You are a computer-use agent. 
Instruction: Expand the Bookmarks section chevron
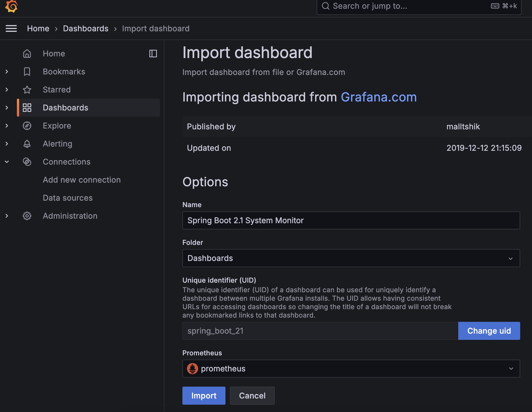(7, 72)
